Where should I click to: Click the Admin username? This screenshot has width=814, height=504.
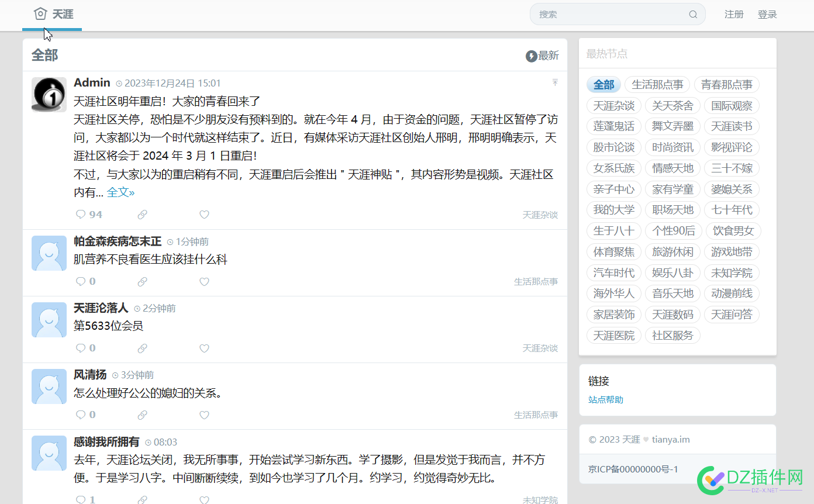[x=92, y=82]
